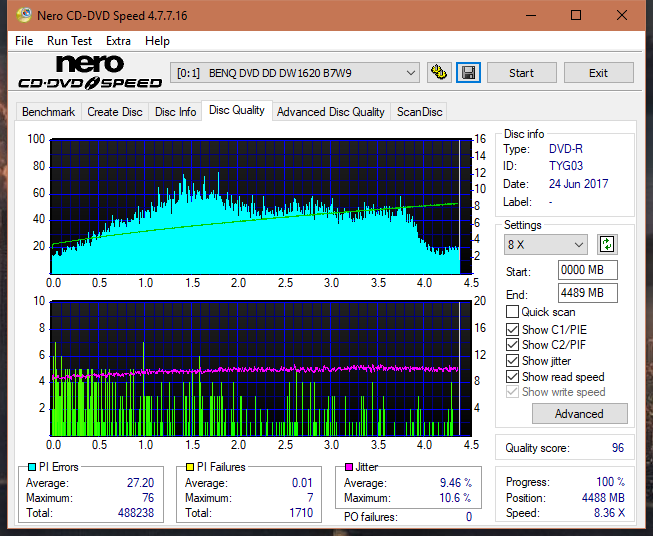This screenshot has height=536, width=653.
Task: Switch to the Benchmark tab
Action: pyautogui.click(x=49, y=112)
